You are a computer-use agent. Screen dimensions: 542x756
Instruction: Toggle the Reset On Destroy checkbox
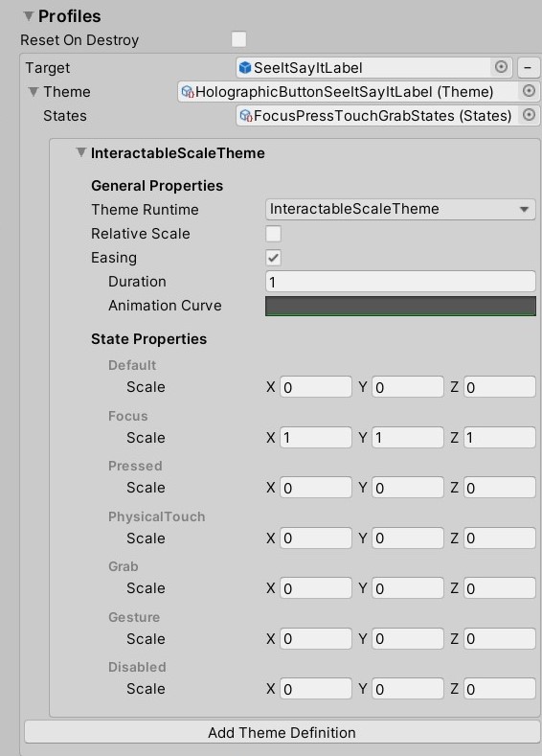click(239, 39)
